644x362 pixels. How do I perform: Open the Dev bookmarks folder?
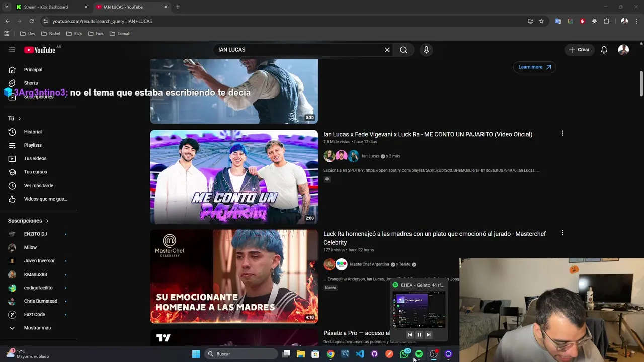pos(27,34)
